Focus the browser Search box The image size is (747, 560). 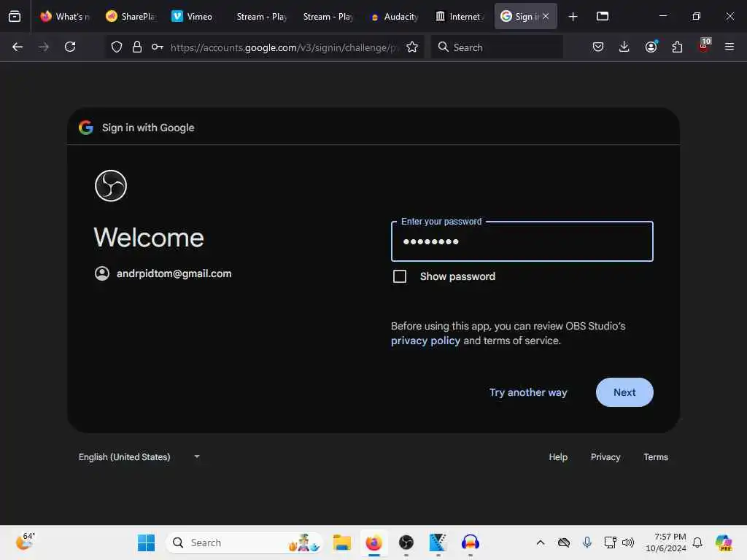click(x=497, y=47)
